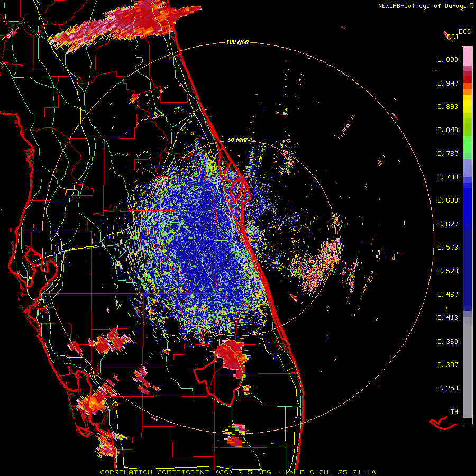Click the 8 JUL 25 date text

pos(329,472)
